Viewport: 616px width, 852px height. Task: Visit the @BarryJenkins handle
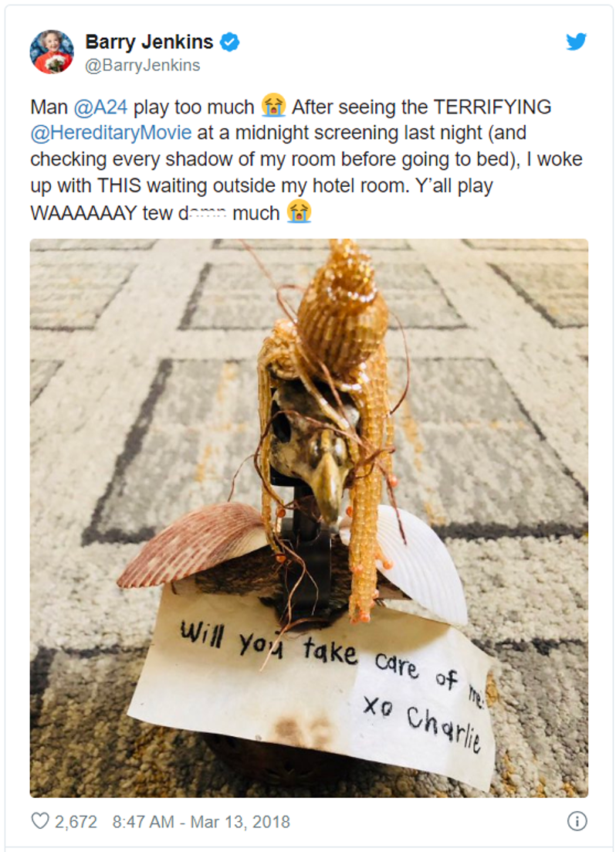143,65
